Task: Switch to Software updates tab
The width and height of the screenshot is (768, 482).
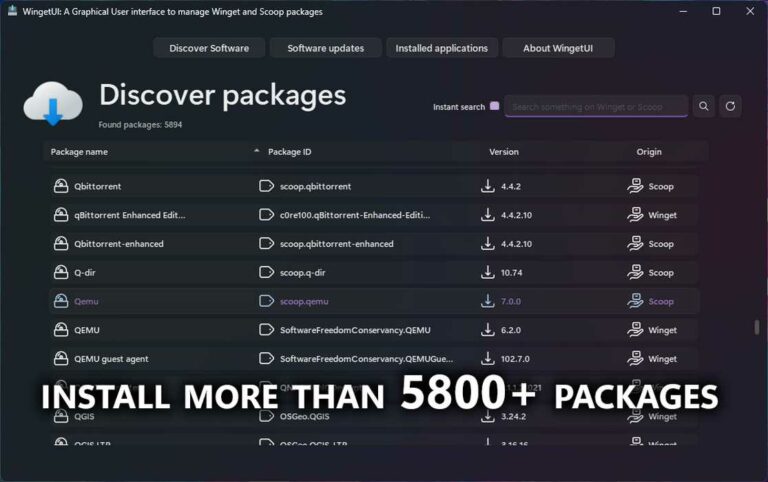Action: click(x=326, y=48)
